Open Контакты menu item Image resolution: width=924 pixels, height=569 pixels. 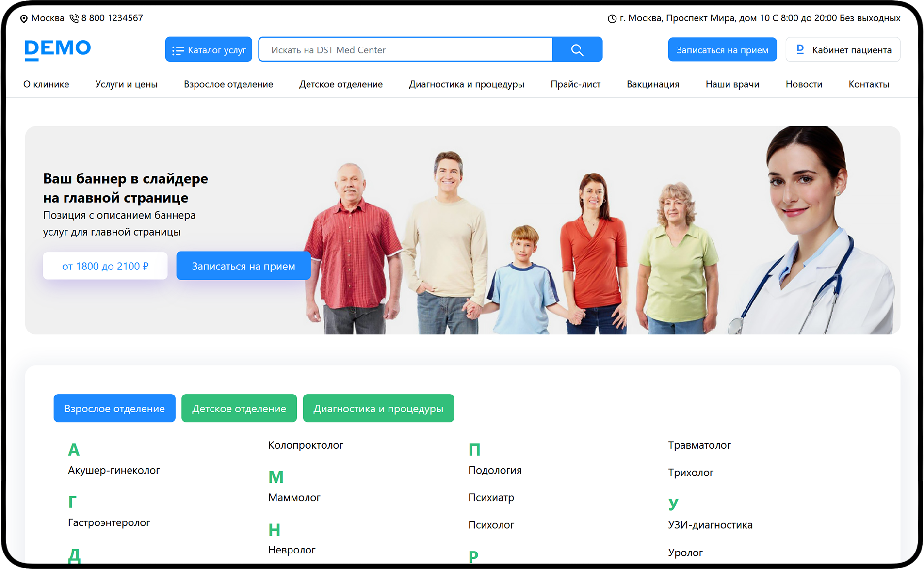coord(869,84)
